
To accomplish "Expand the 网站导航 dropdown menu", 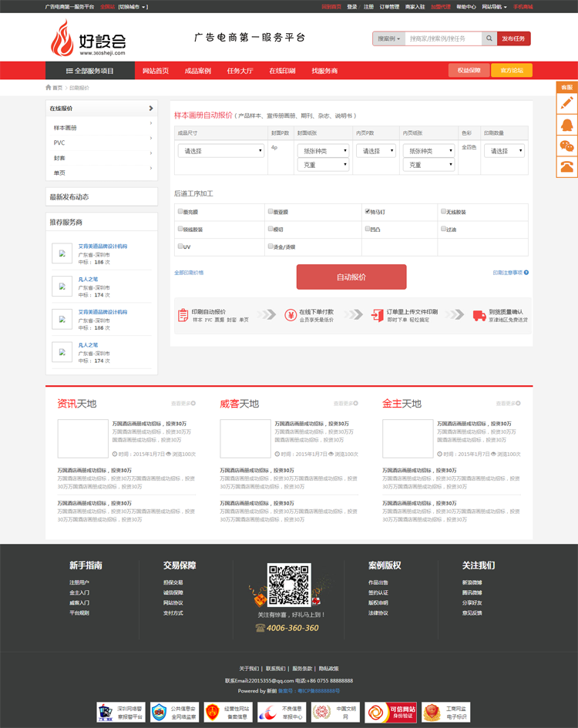I will click(x=494, y=7).
